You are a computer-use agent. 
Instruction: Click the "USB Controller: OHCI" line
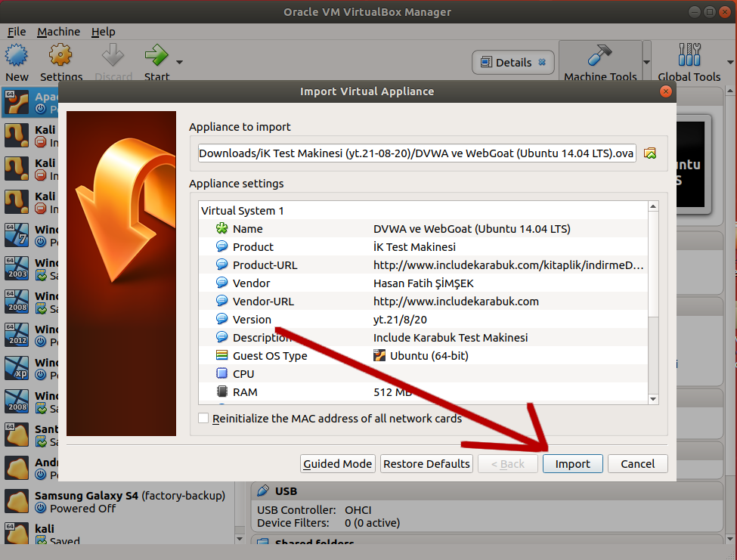[x=314, y=509]
